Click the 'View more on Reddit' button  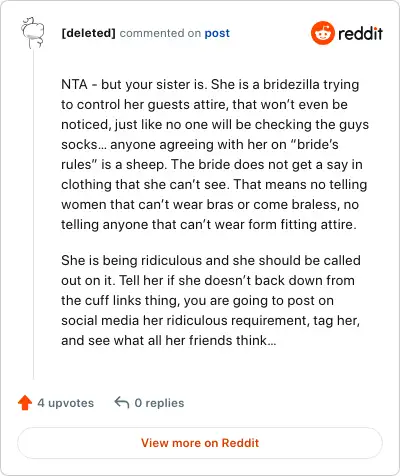pos(200,443)
